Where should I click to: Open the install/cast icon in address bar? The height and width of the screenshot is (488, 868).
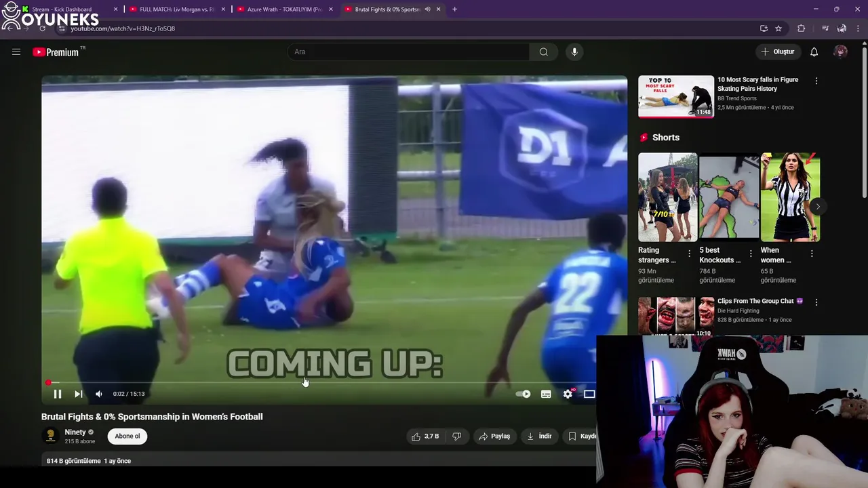pos(764,28)
